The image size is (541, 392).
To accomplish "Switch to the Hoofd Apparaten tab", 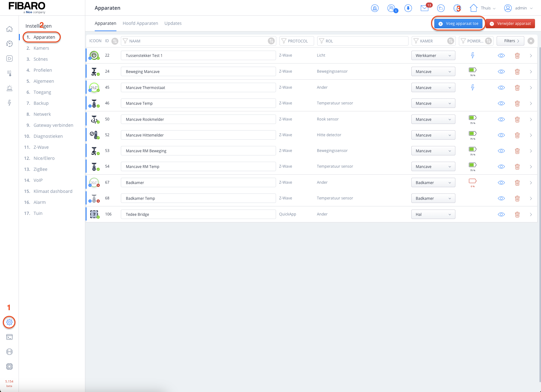I will point(140,23).
